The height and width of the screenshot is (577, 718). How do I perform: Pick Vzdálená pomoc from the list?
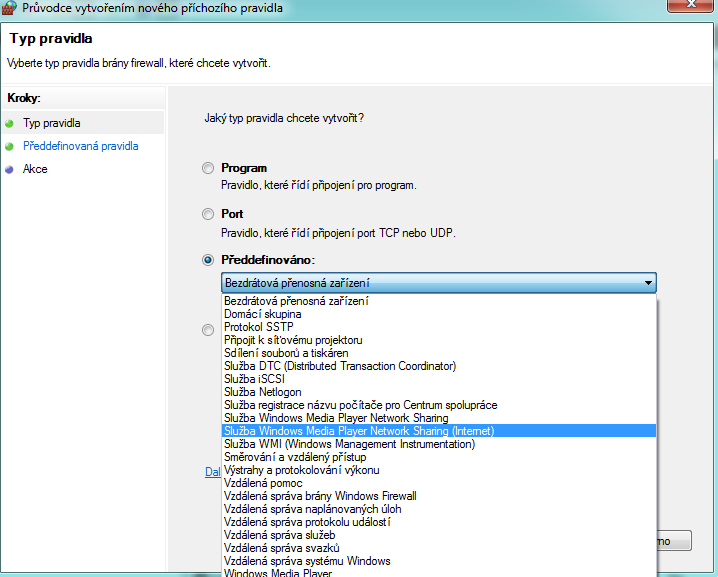pyautogui.click(x=439, y=483)
